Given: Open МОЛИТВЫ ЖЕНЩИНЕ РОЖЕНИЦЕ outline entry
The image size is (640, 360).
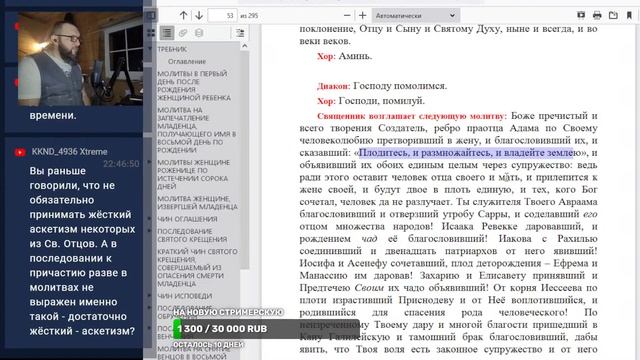Looking at the screenshot, I should click(193, 174).
